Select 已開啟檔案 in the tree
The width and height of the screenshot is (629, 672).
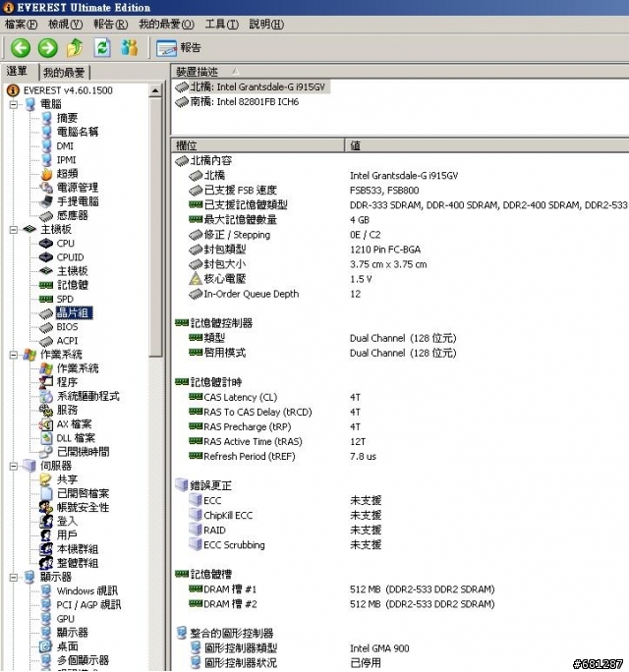tap(83, 494)
